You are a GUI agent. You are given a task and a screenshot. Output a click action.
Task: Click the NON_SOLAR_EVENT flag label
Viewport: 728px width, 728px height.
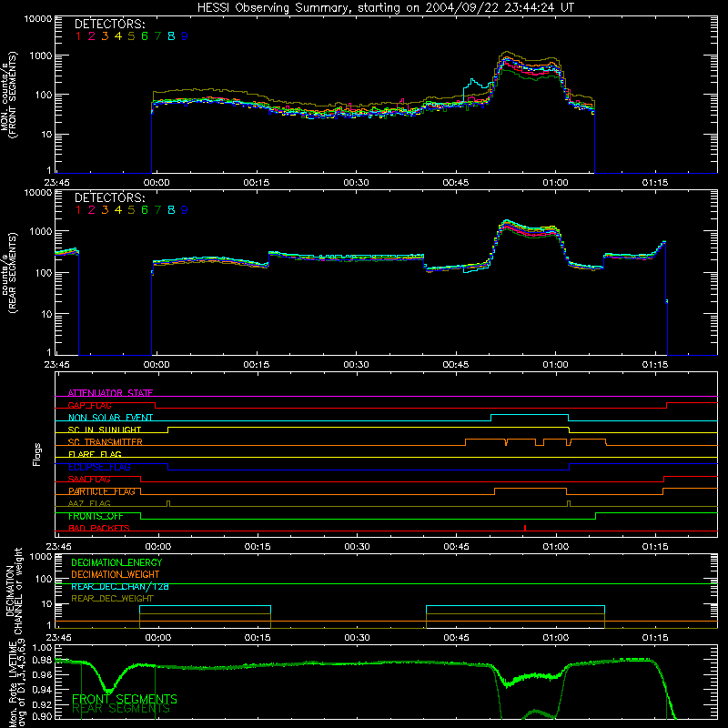coord(110,418)
